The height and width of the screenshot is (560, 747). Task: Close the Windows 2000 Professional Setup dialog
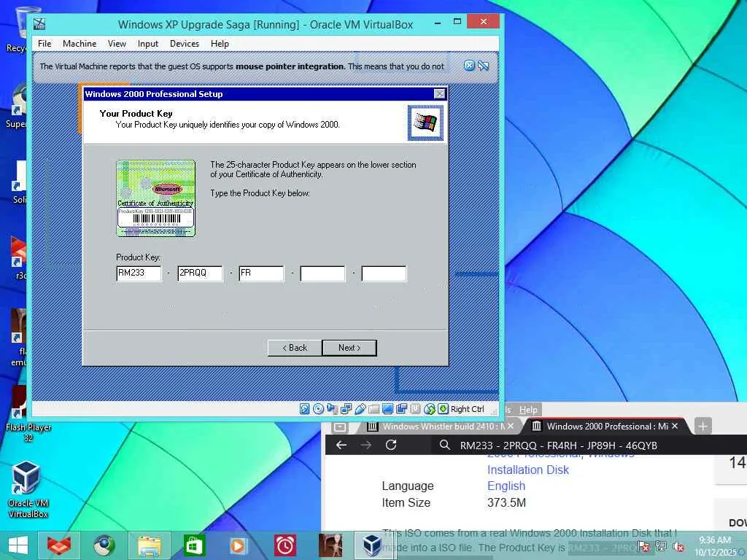pyautogui.click(x=439, y=94)
